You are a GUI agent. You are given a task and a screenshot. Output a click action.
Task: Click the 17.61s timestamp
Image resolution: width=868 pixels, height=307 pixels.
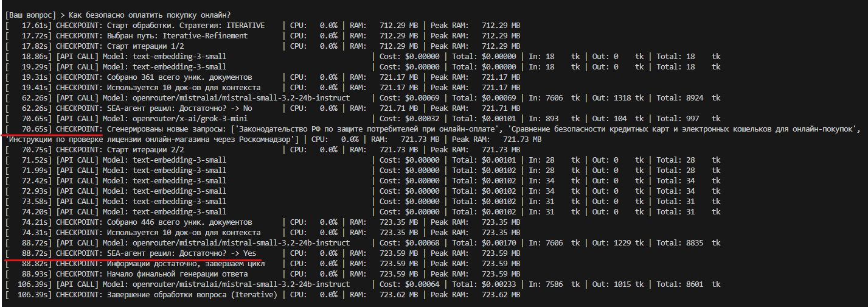click(34, 25)
